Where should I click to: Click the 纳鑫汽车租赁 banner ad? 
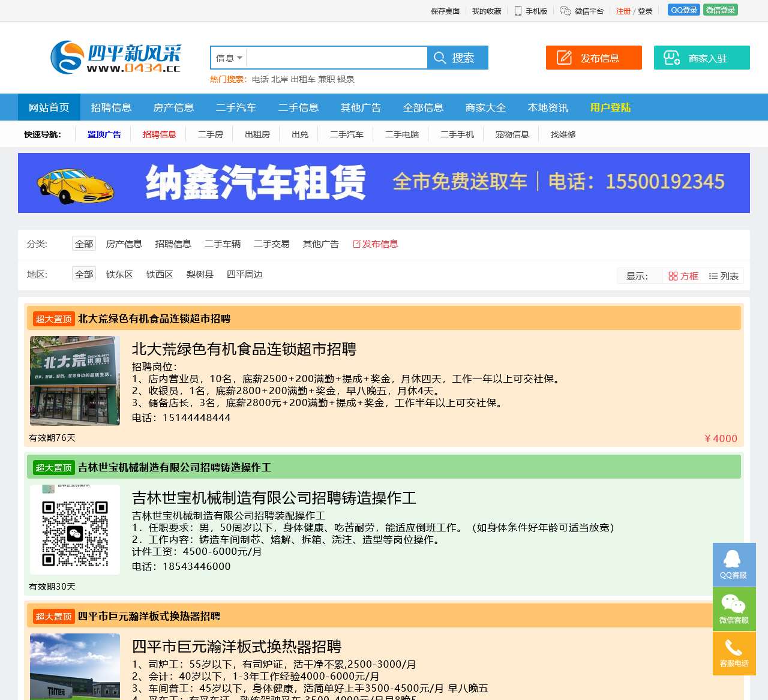click(384, 183)
